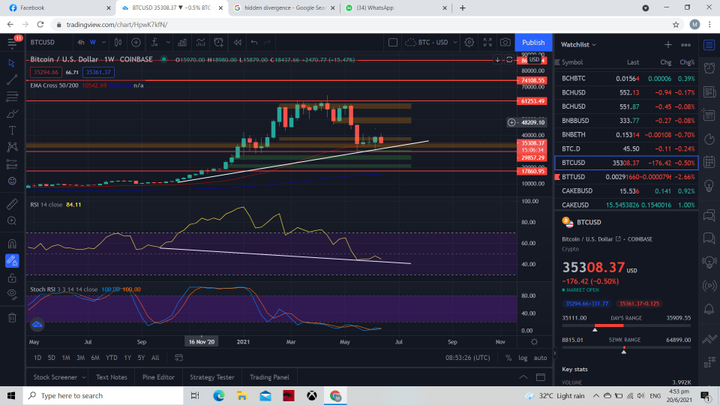Expand the Watchlist dropdown
Image resolution: width=720 pixels, height=405 pixels.
578,45
